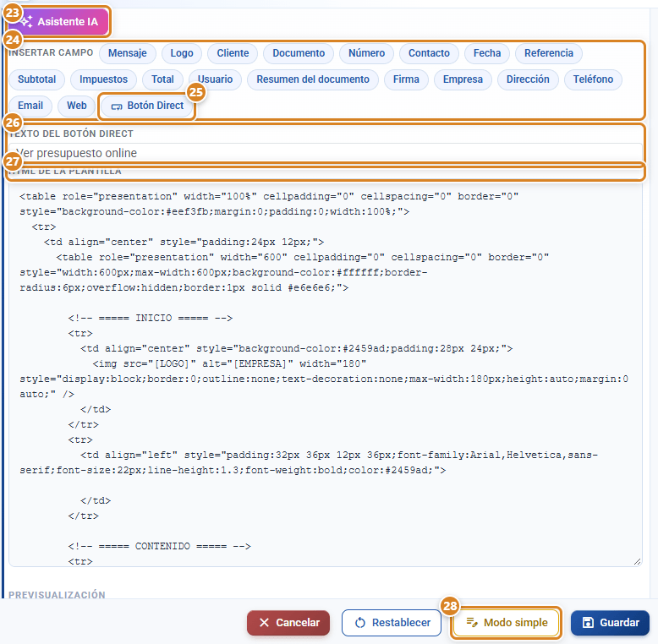The image size is (658, 644).
Task: Click the sparkle icon on Asistente IA
Action: tap(26, 21)
